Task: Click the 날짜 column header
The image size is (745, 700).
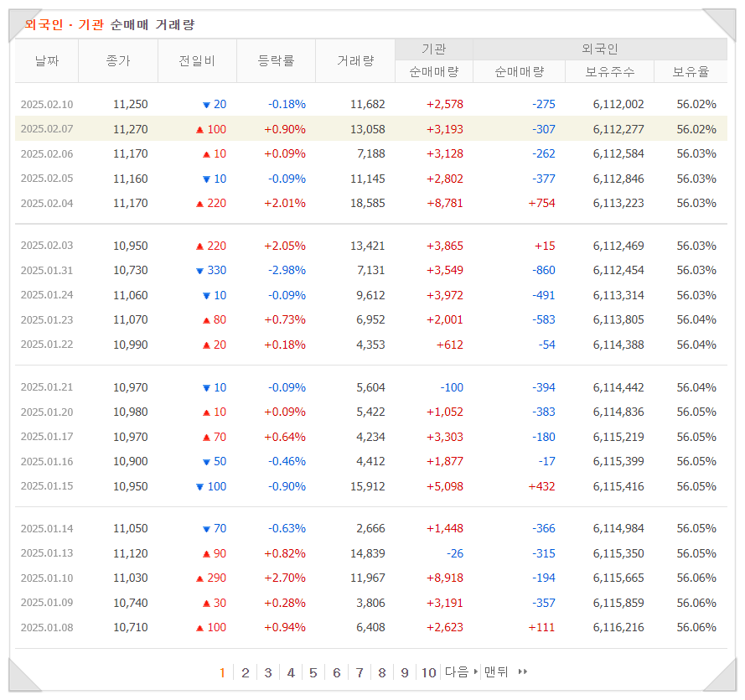Action: 47,61
